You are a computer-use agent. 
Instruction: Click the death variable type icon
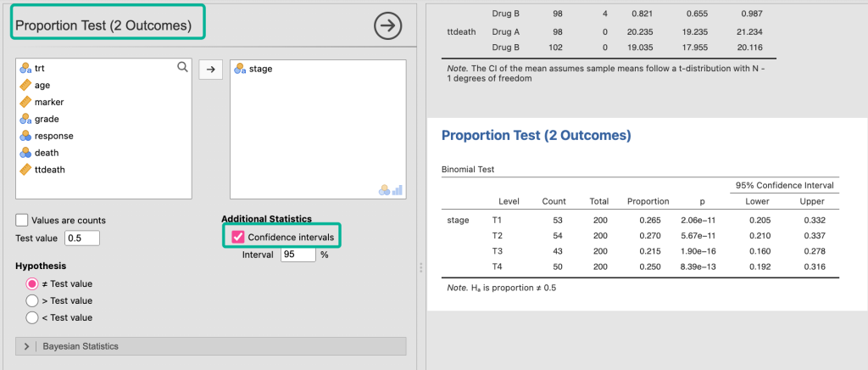click(25, 153)
